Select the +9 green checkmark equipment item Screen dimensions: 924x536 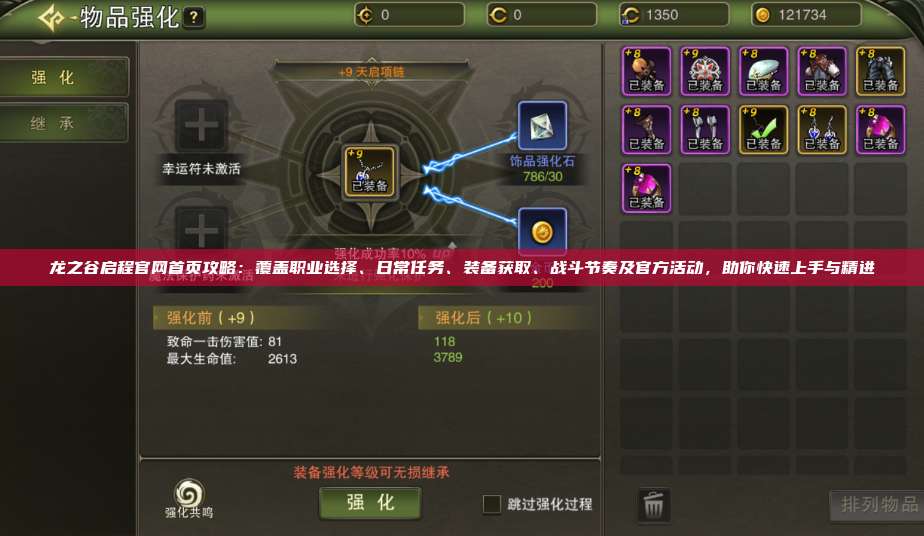(763, 130)
